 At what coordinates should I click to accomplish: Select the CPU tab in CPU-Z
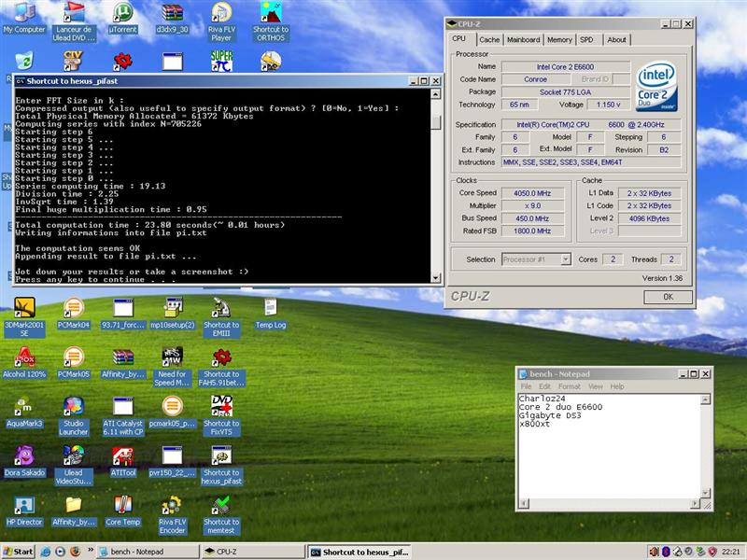[459, 38]
